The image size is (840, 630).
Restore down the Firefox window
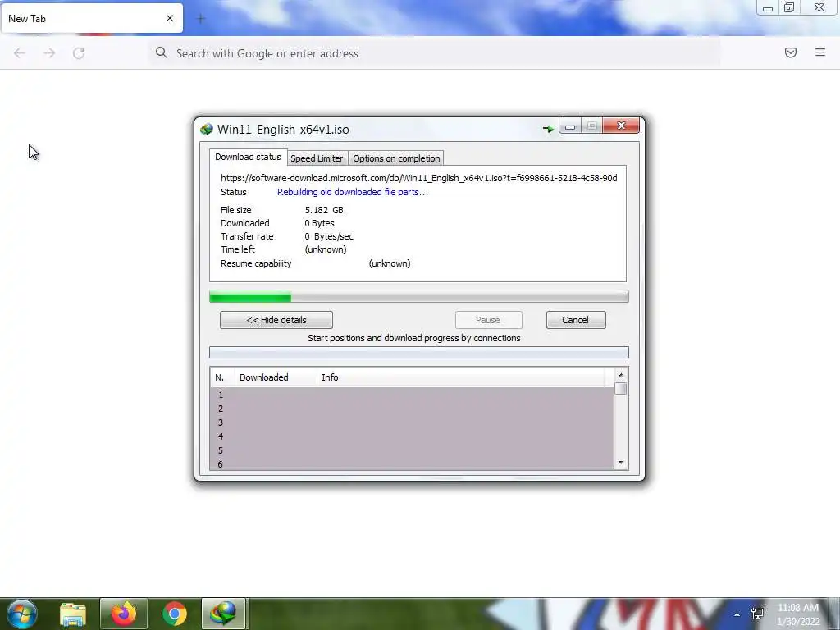pyautogui.click(x=789, y=7)
